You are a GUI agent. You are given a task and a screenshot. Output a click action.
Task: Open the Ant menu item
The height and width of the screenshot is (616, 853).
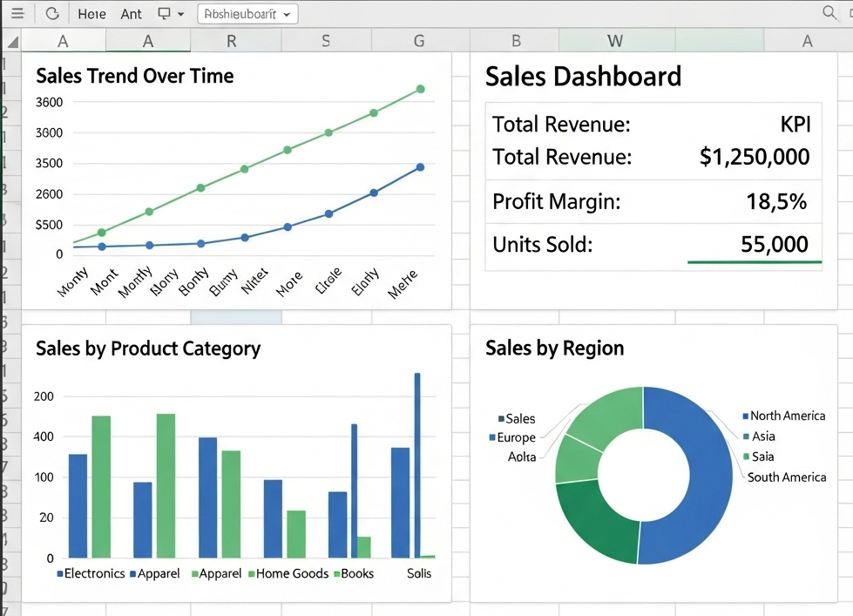point(131,13)
